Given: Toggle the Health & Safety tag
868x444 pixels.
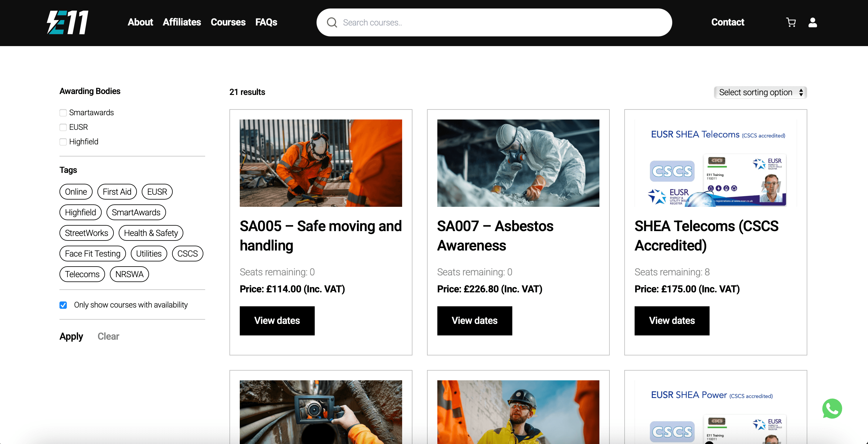Looking at the screenshot, I should (151, 233).
